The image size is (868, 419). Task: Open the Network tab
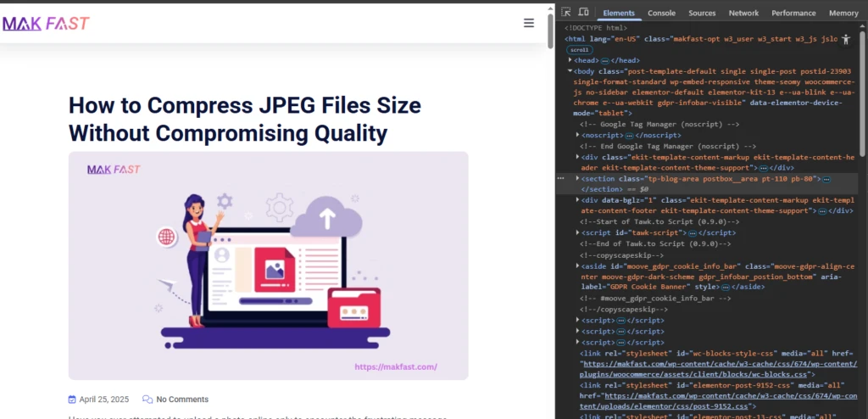[x=743, y=13]
